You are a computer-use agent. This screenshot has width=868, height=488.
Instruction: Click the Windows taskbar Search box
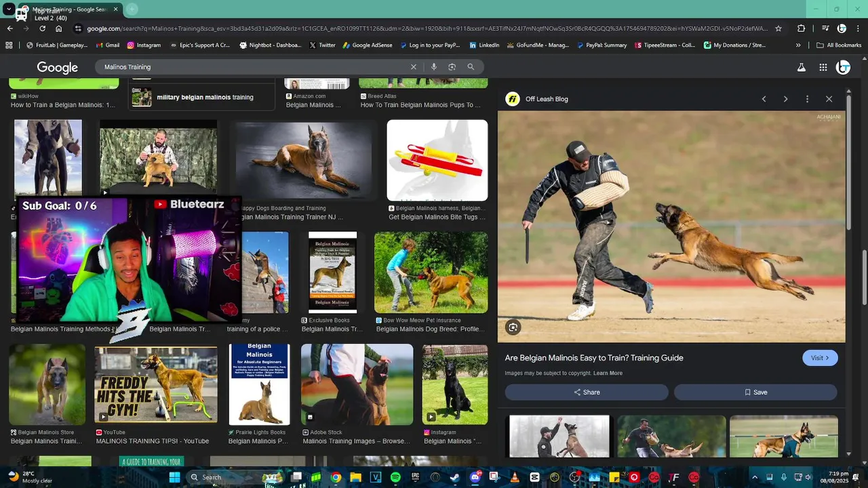222,477
